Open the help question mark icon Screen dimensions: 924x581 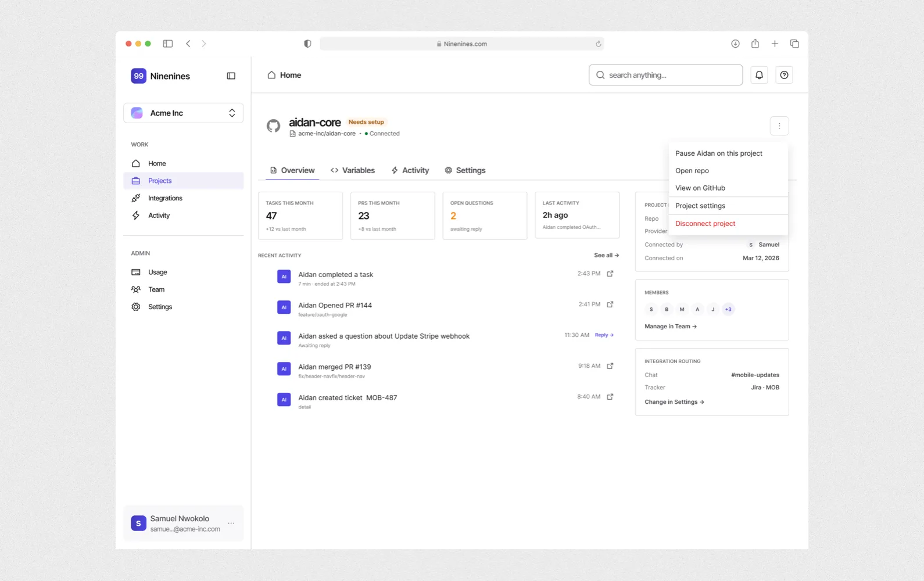(x=784, y=75)
